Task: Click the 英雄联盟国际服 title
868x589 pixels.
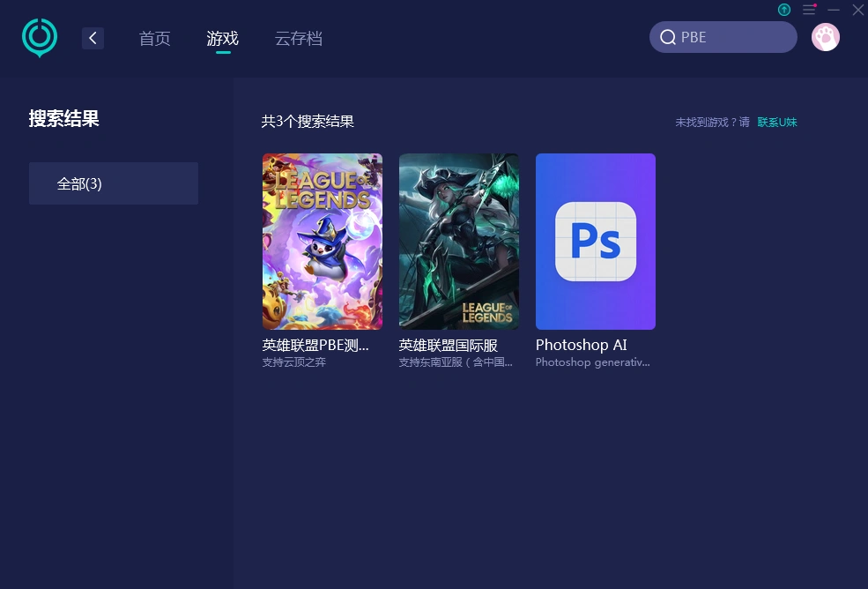Action: tap(449, 345)
